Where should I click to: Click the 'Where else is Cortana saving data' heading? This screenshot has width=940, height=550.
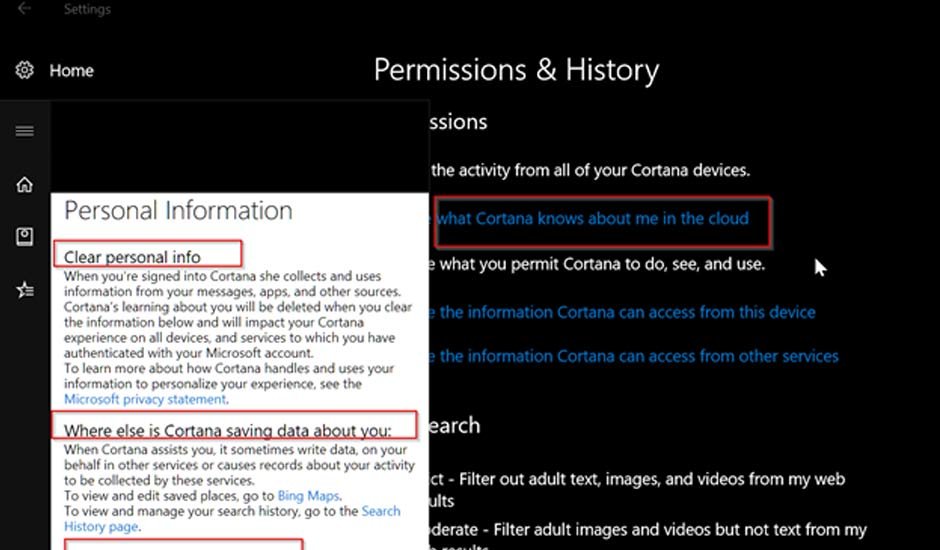pos(228,431)
